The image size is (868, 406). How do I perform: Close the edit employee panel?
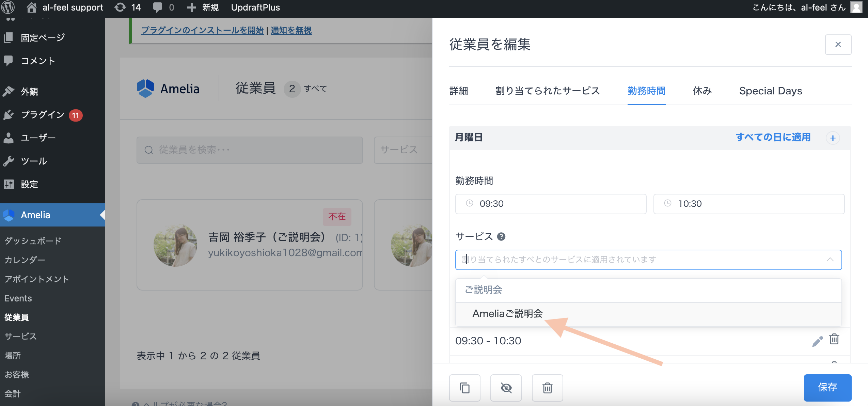click(838, 44)
